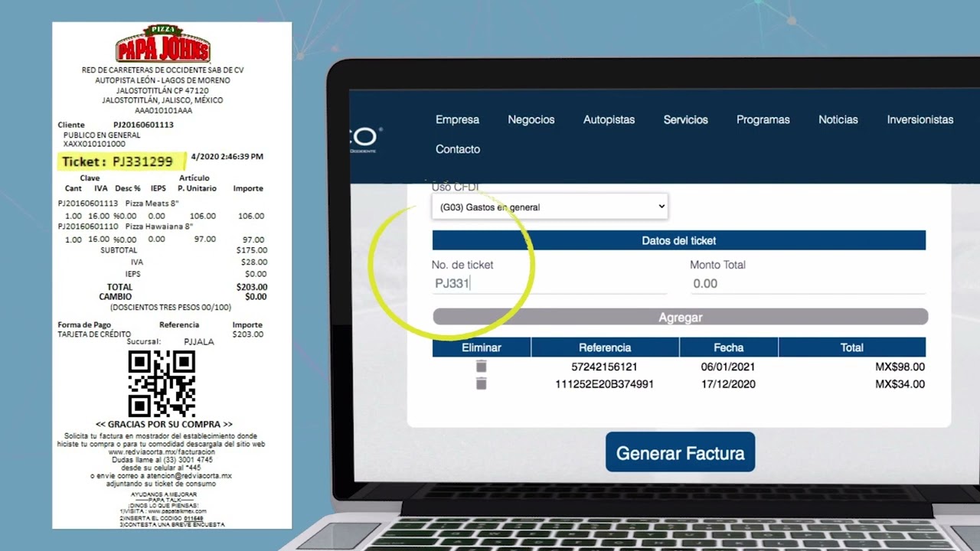Delete the 57242156121 ticket row via trash icon

pos(481,367)
